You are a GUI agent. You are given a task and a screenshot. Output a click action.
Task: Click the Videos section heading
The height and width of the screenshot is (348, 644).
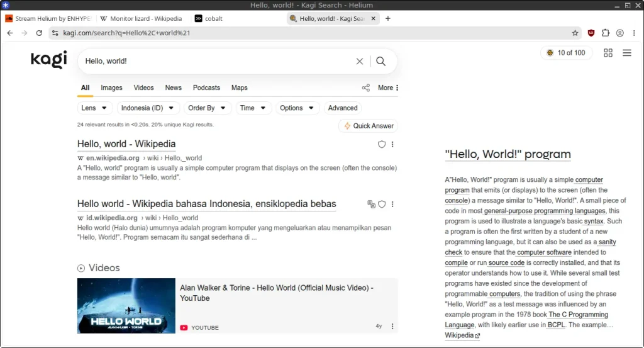104,268
